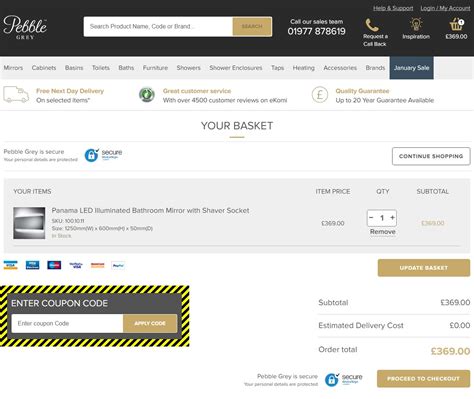Open the Shower Enclosures menu

pyautogui.click(x=236, y=68)
